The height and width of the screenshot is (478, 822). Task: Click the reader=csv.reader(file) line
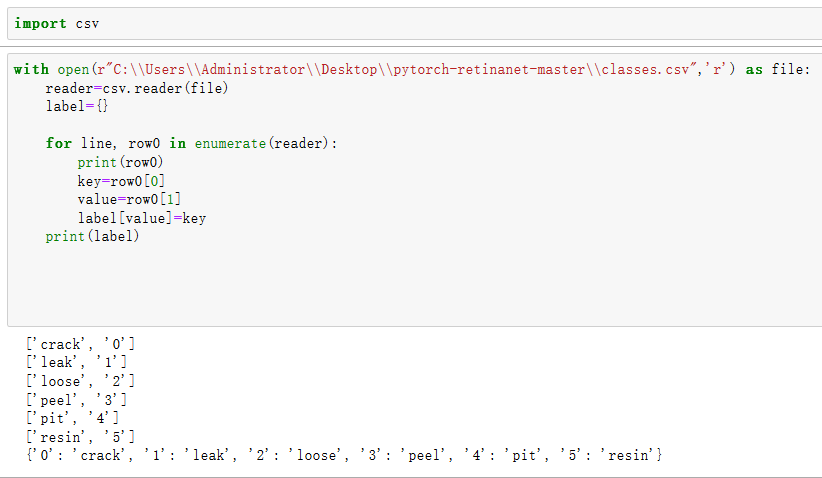137,88
